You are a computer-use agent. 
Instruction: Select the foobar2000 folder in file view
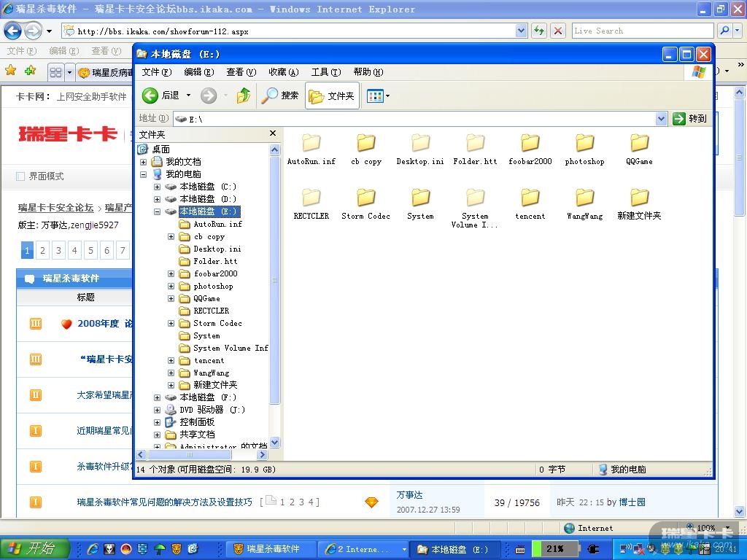pos(530,144)
